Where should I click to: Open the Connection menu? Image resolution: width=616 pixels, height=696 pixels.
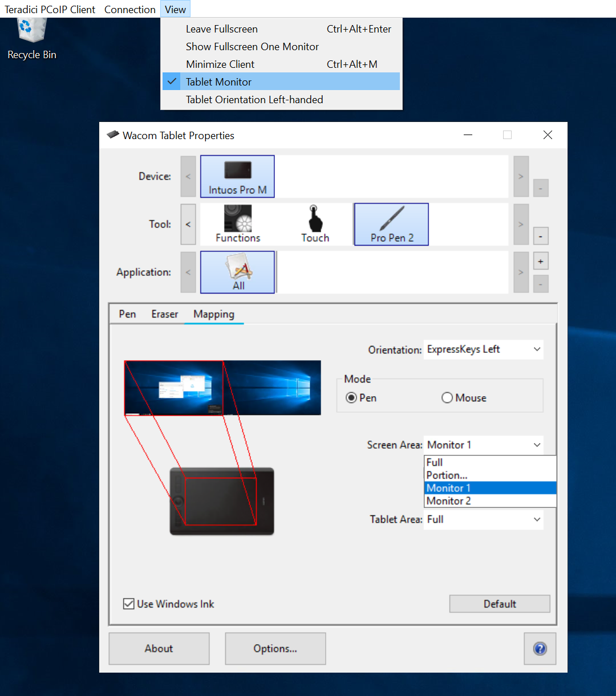[x=130, y=9]
